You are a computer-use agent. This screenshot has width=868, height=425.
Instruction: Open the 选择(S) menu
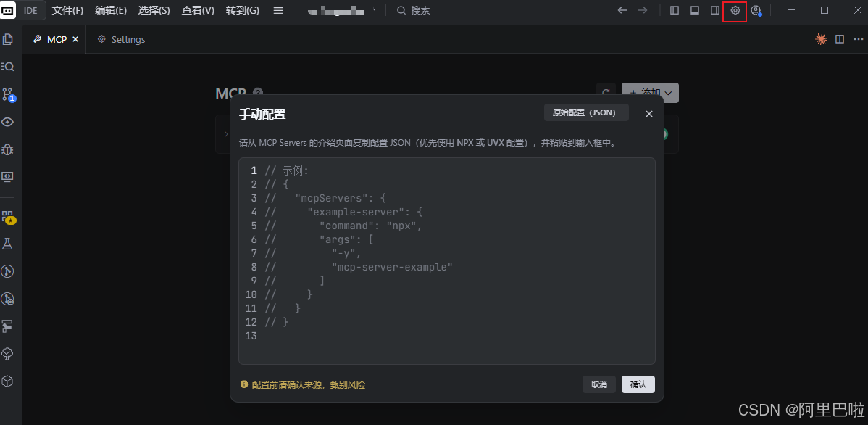pyautogui.click(x=154, y=11)
